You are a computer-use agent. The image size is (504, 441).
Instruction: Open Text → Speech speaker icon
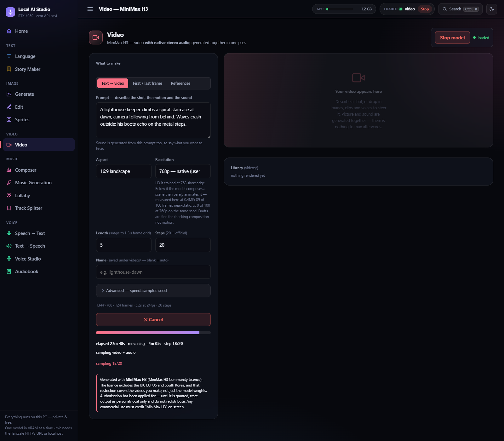click(x=9, y=246)
